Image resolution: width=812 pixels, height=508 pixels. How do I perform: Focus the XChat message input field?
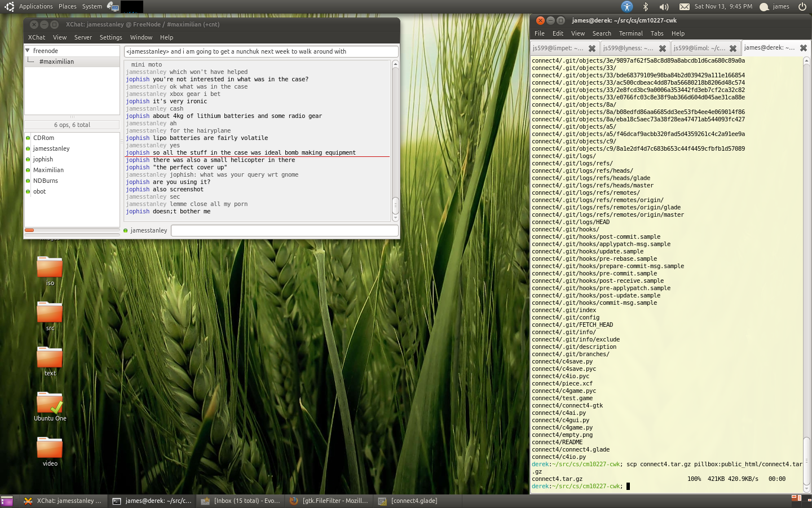(x=284, y=230)
